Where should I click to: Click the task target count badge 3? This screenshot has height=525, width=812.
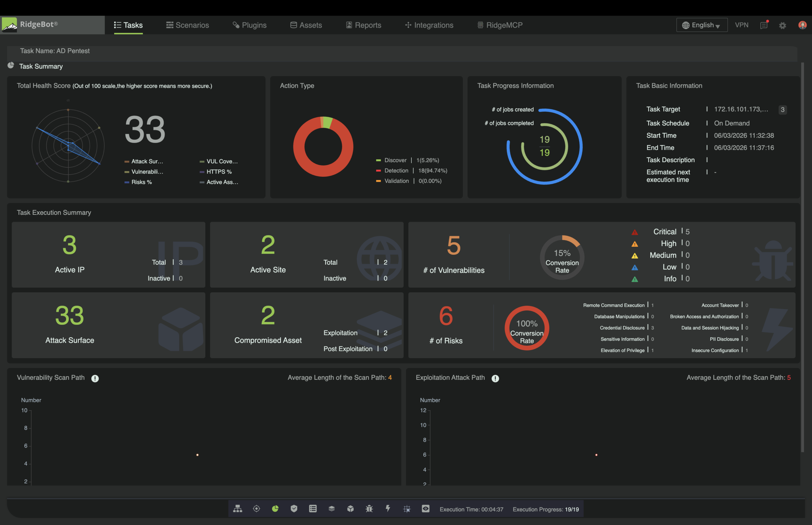(x=782, y=110)
